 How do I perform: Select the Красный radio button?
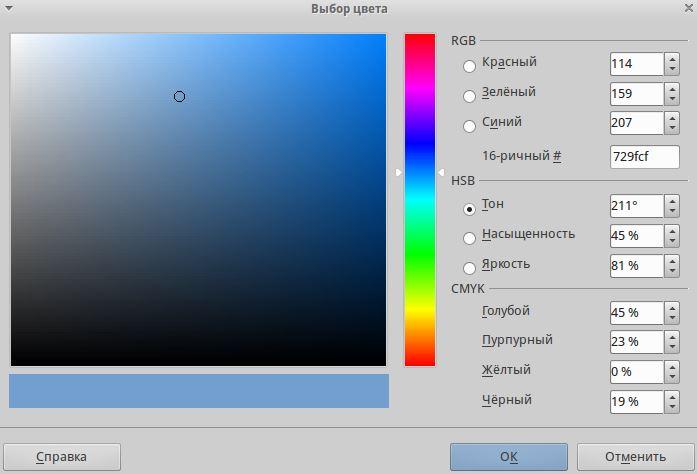[469, 66]
